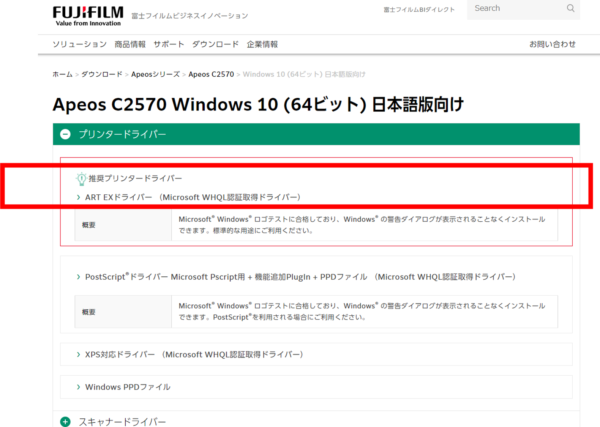Click the FUJIFILM logo
Screen dimensions: 600x427
[87, 14]
